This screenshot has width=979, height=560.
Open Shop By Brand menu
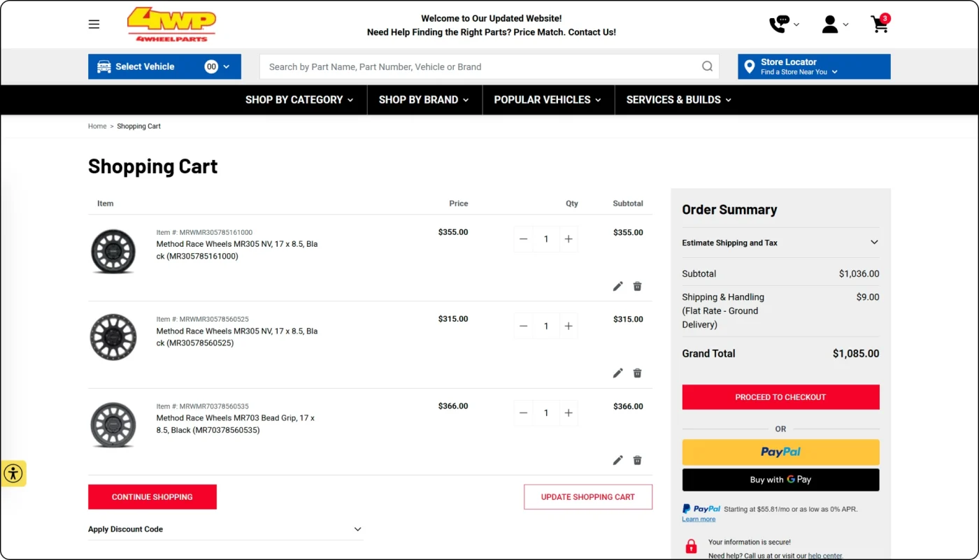424,99
